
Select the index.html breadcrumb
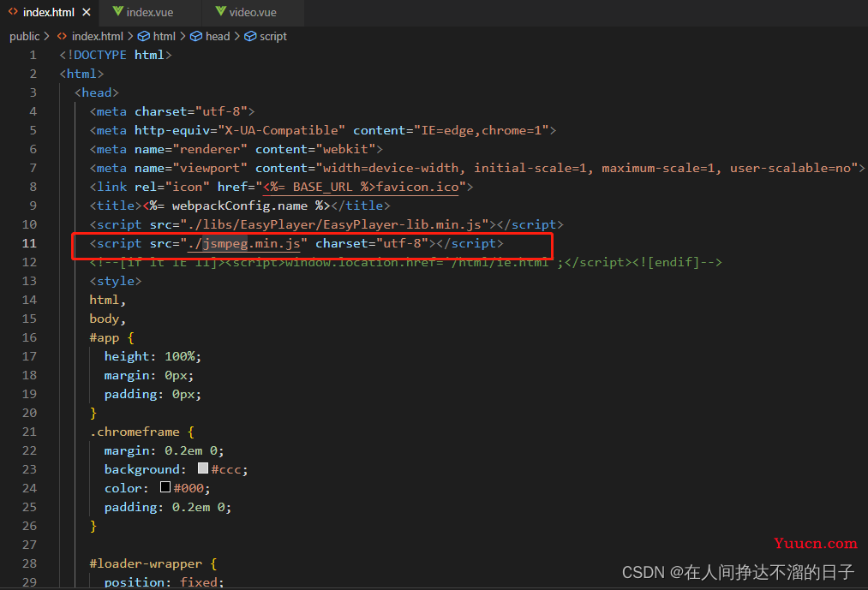(x=98, y=37)
